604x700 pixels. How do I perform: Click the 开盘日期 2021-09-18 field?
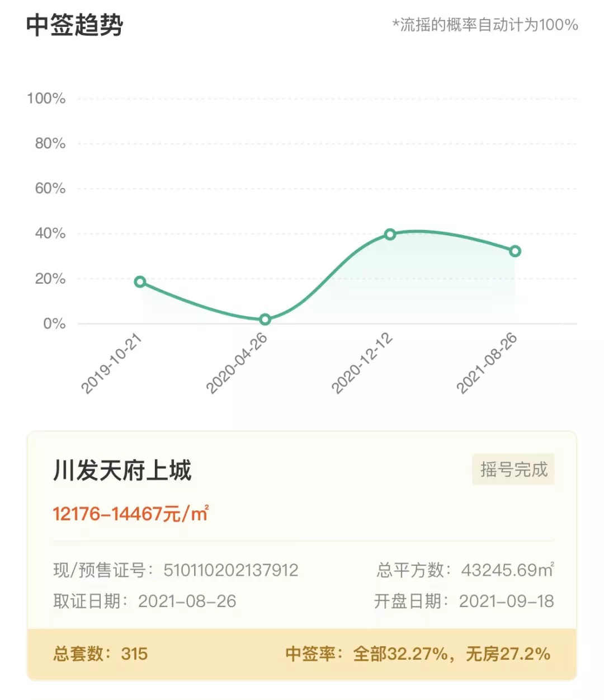point(464,601)
